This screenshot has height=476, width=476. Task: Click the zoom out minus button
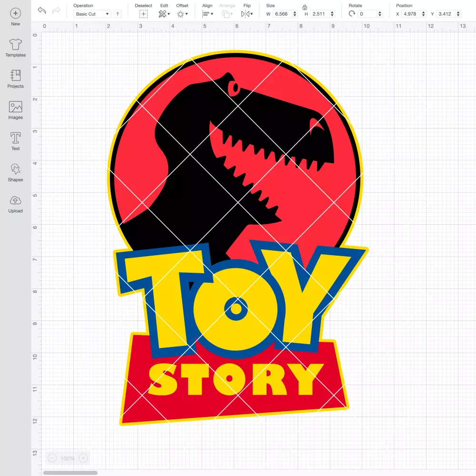52,458
